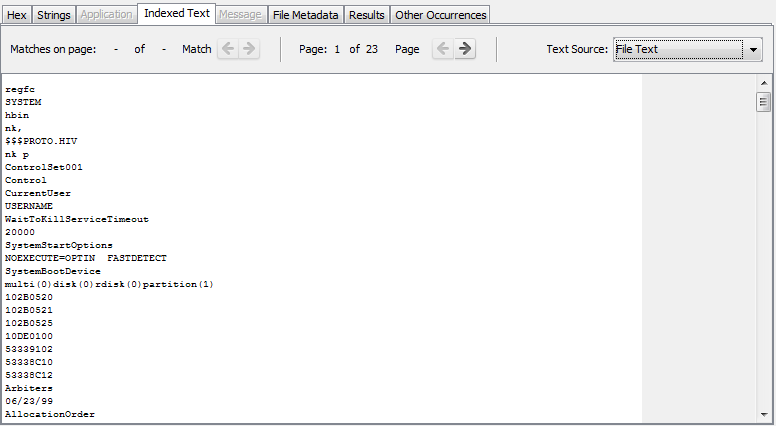
Task: Switch to the Hex tab
Action: coord(17,15)
